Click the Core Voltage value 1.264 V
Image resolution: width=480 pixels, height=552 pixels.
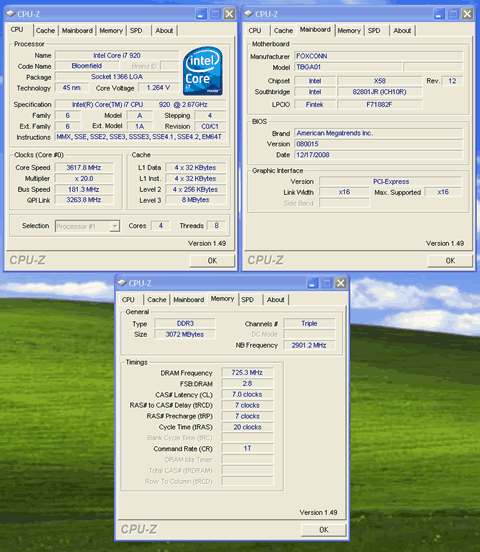(158, 88)
